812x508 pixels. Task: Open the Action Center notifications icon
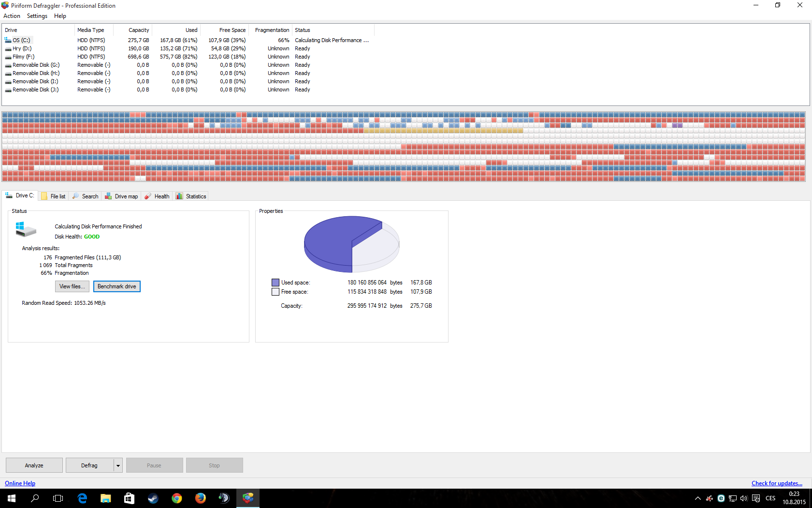756,498
